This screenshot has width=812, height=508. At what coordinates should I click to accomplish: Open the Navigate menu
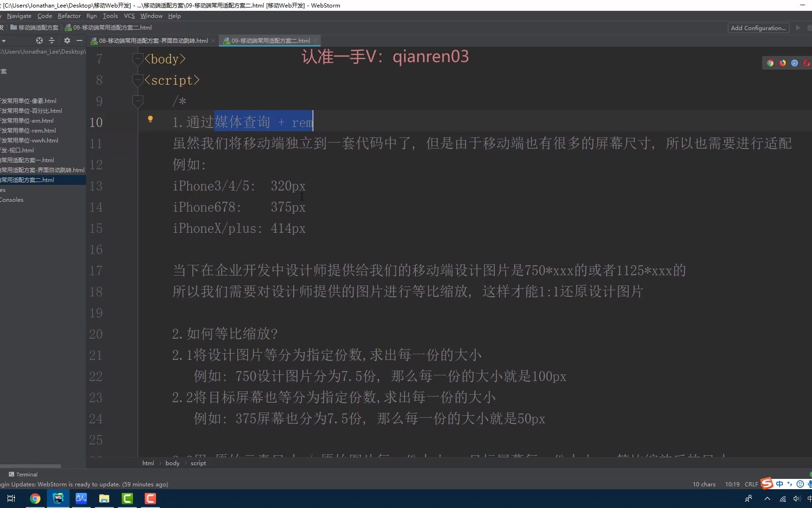tap(19, 16)
